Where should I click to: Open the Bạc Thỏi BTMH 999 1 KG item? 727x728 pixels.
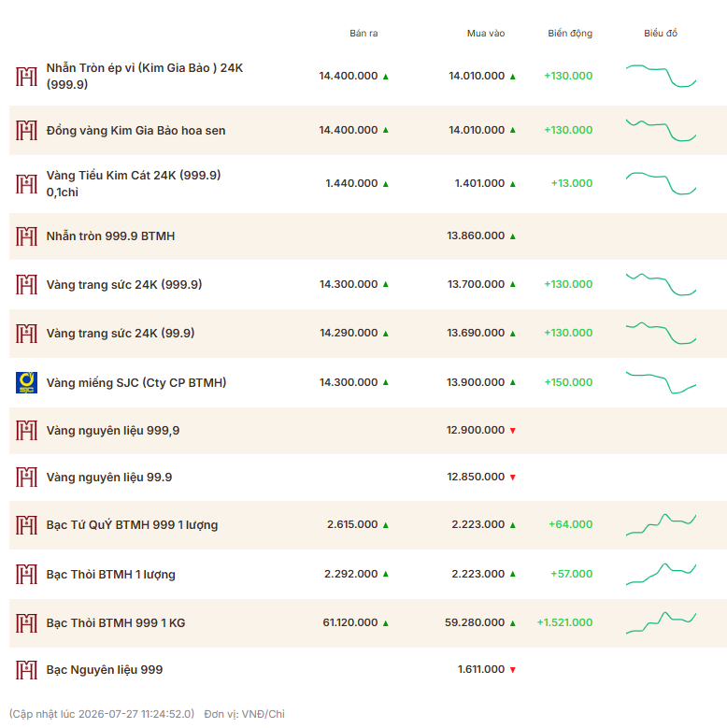(116, 623)
